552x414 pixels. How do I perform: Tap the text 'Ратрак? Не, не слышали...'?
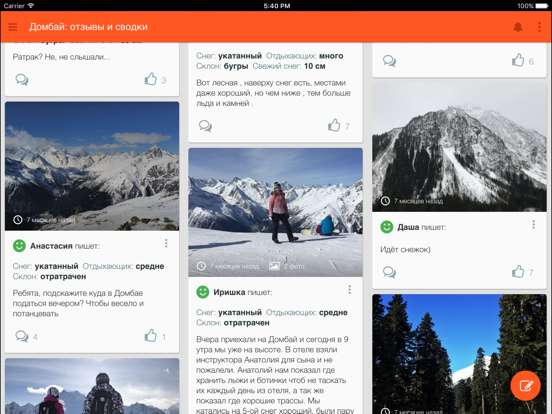pyautogui.click(x=61, y=57)
